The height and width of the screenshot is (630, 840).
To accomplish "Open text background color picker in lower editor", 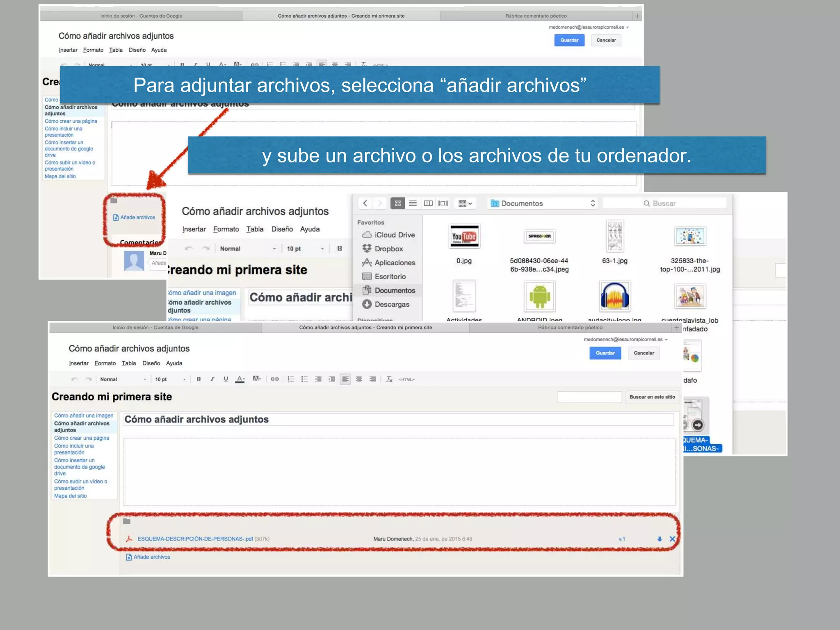I will pos(257,379).
